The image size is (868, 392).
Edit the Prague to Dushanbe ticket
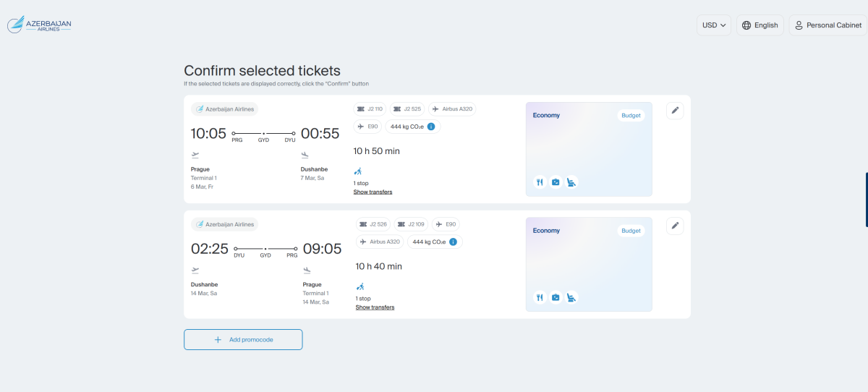(675, 110)
